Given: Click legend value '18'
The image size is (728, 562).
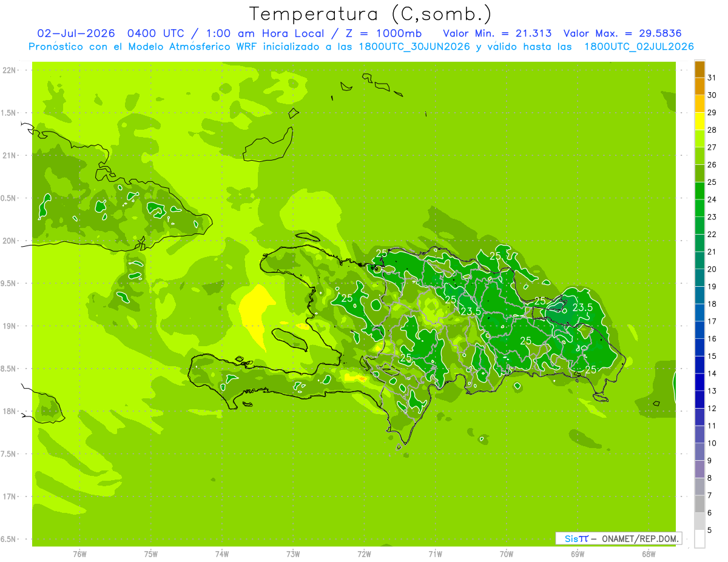Looking at the screenshot, I should (712, 304).
